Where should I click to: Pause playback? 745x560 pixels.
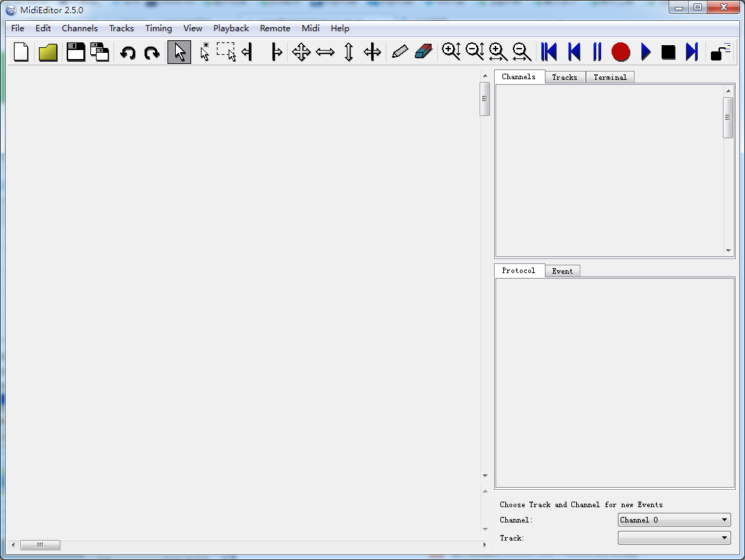(597, 52)
